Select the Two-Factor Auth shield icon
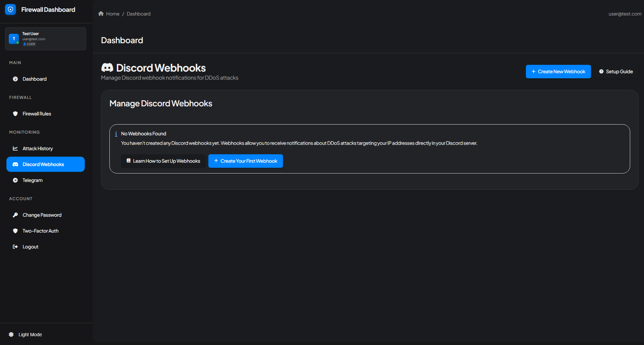The image size is (644, 345). (16, 231)
